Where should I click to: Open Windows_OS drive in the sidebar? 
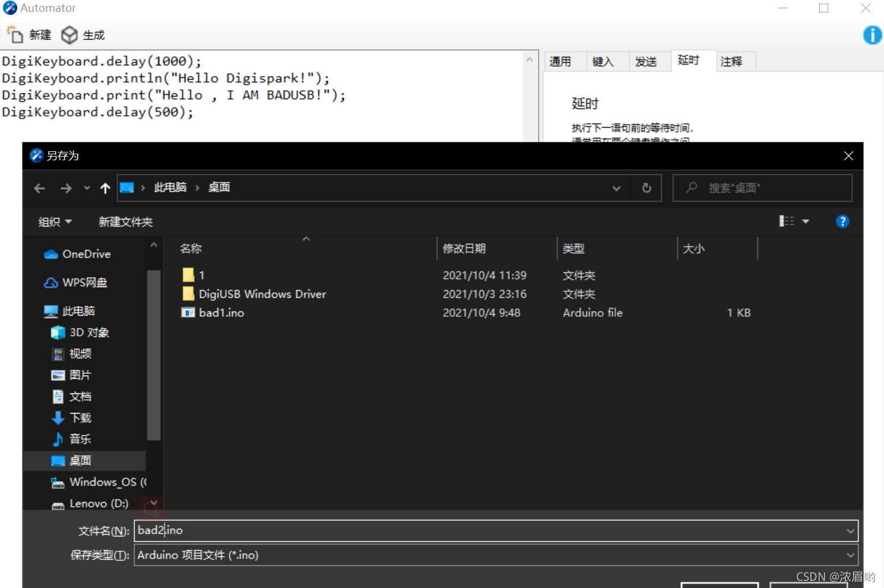[x=99, y=482]
